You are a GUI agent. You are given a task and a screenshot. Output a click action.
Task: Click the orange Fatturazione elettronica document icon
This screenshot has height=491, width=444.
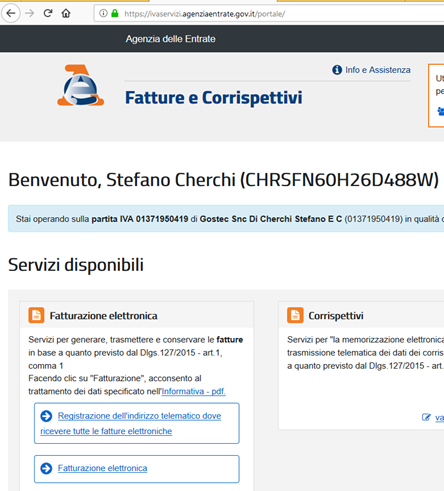36,315
